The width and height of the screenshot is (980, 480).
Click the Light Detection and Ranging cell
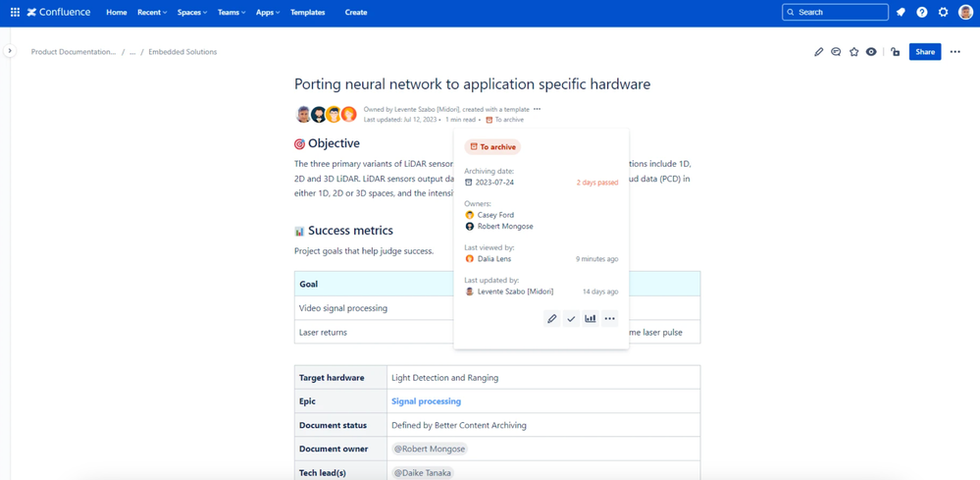click(x=543, y=378)
